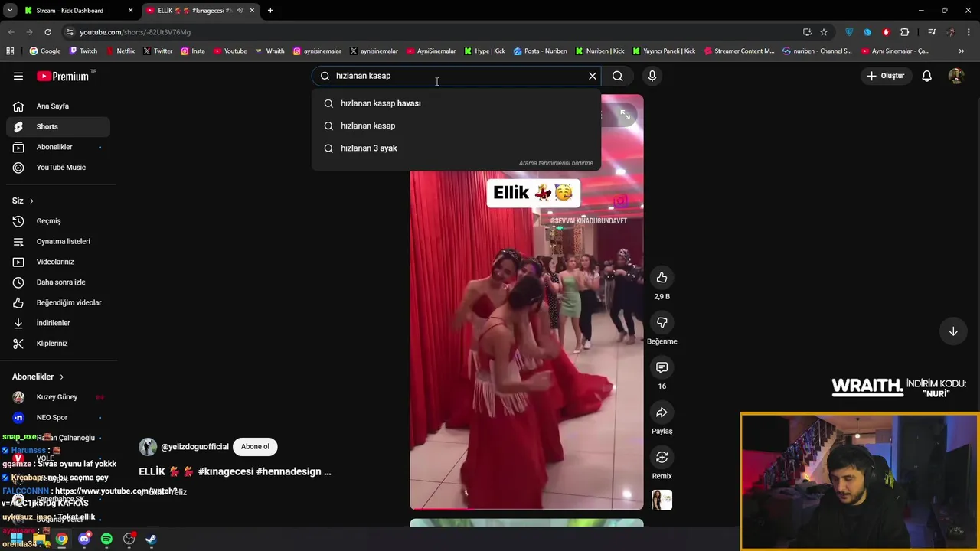Click the Remix icon

pyautogui.click(x=661, y=457)
